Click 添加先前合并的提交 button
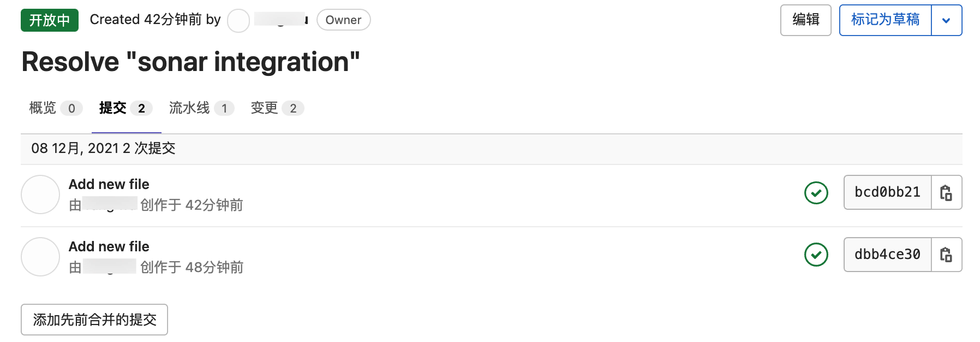The height and width of the screenshot is (342, 980). [x=94, y=320]
